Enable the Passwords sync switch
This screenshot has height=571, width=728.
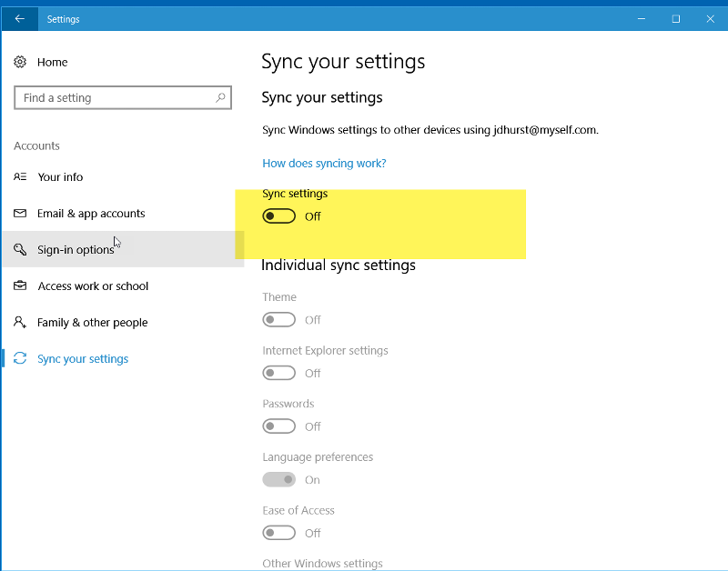pos(278,426)
